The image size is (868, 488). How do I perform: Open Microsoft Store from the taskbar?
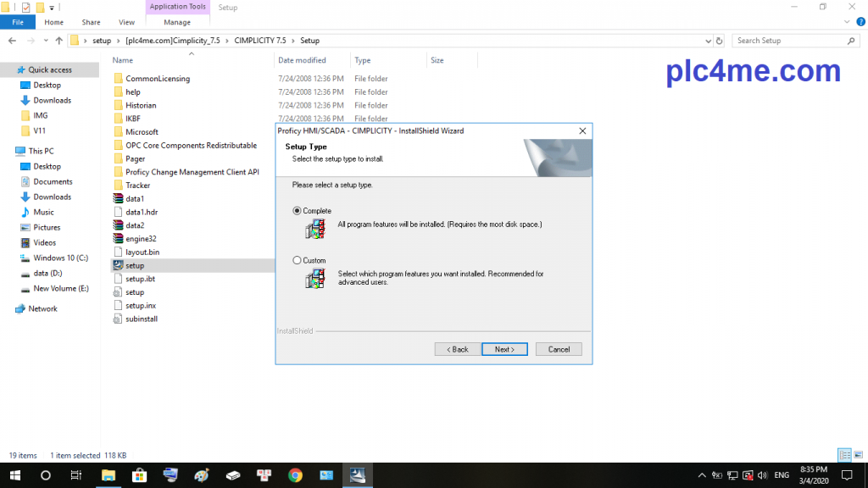[139, 475]
